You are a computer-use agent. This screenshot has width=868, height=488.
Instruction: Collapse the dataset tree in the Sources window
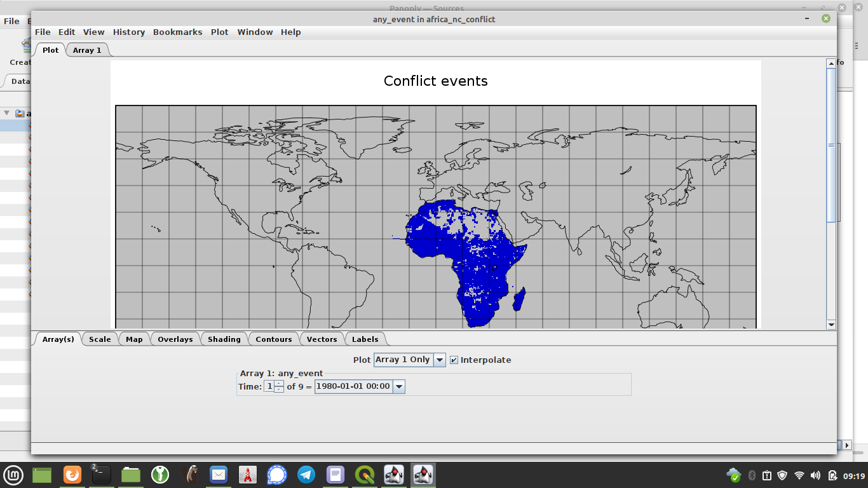point(6,113)
